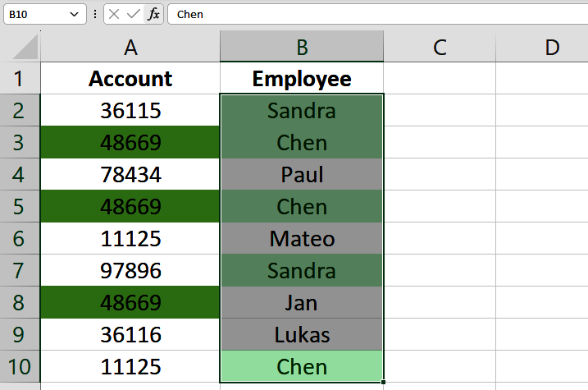Click the Enter checkmark icon in formula bar
This screenshot has height=390, width=588.
pos(133,14)
